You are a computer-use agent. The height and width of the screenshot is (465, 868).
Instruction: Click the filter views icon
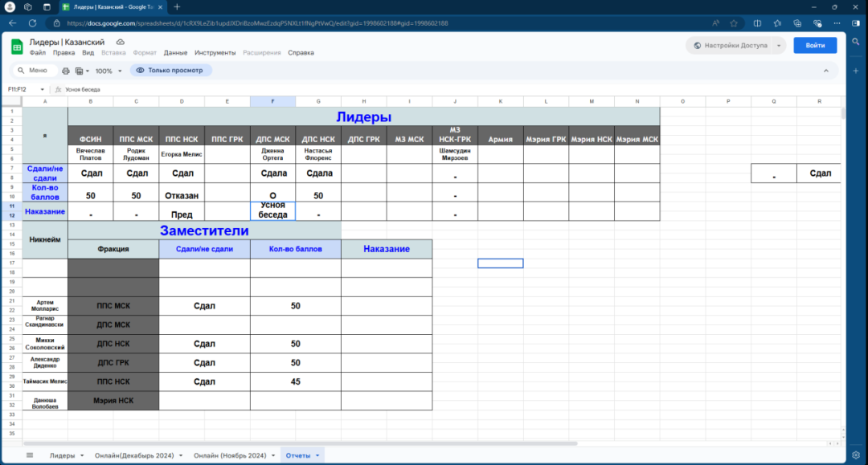[x=79, y=71]
